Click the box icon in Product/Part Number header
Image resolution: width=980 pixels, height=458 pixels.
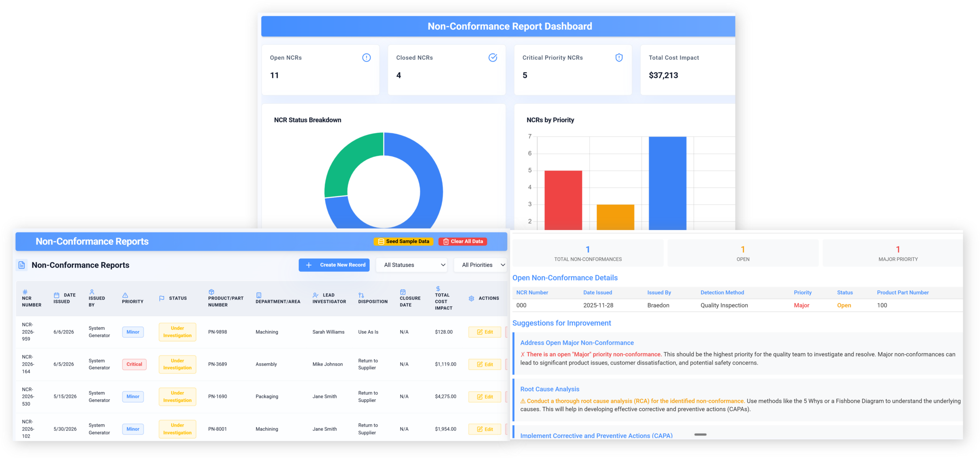point(211,292)
